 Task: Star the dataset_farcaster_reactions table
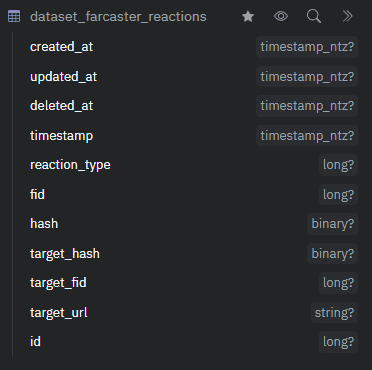[248, 16]
